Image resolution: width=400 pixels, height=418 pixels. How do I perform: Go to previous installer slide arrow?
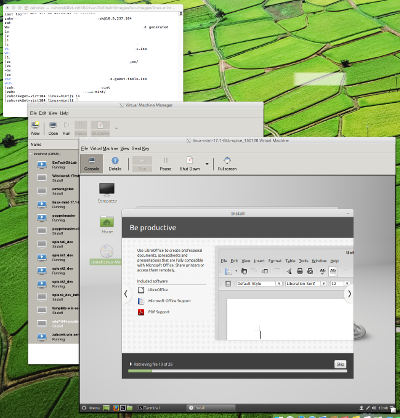click(x=126, y=294)
